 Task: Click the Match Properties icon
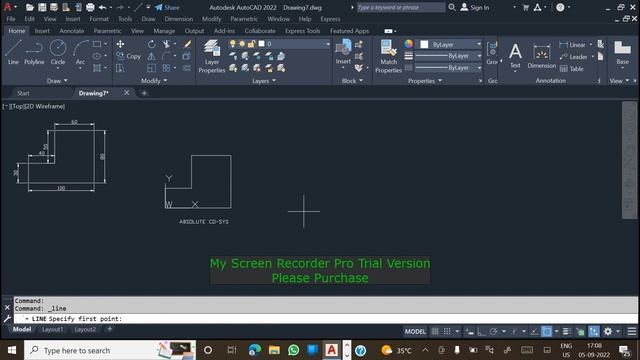click(x=388, y=56)
